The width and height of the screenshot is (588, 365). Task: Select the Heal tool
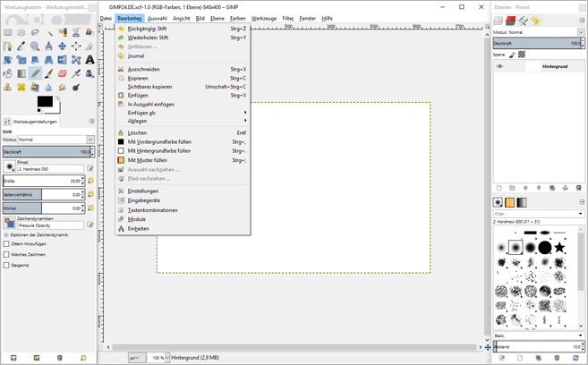coord(21,88)
